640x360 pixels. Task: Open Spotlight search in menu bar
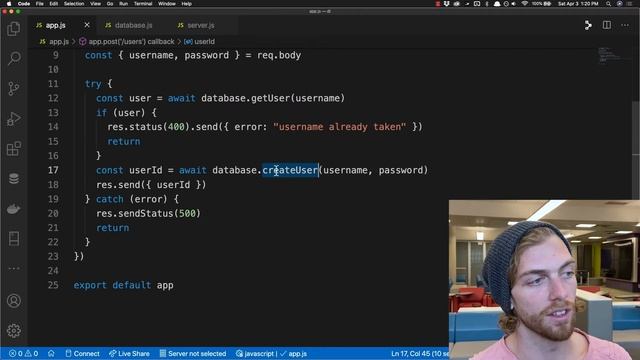coord(608,4)
